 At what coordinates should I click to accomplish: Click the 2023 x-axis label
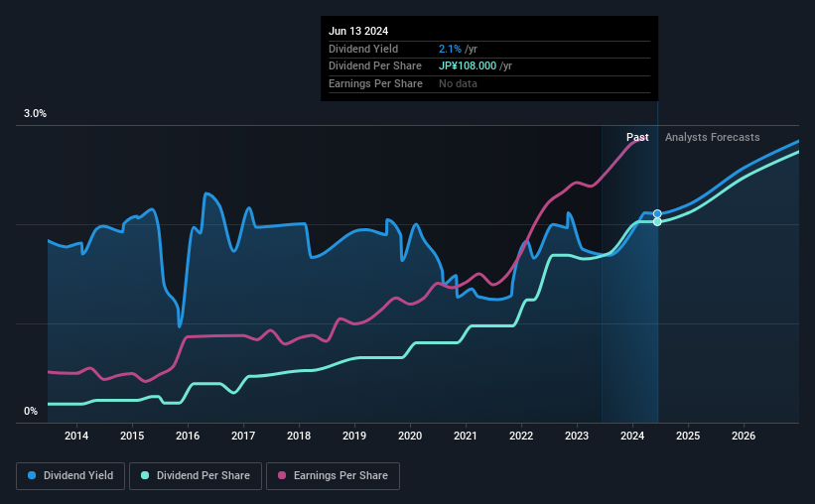click(x=577, y=436)
